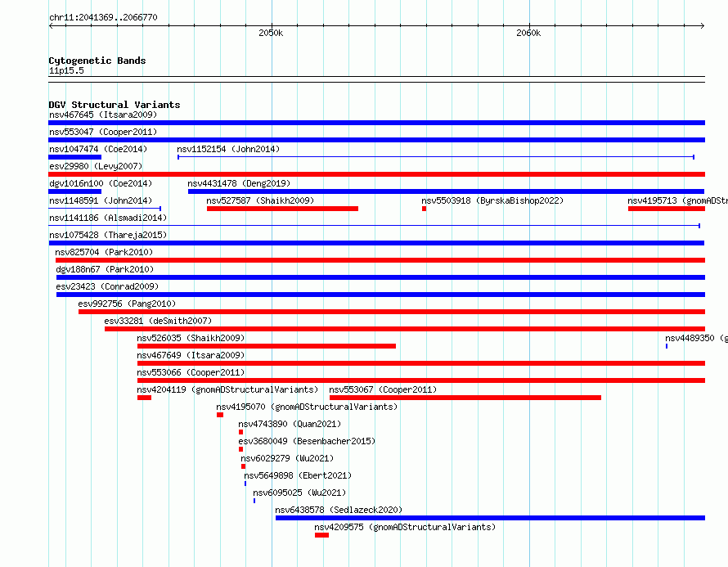This screenshot has width=728, height=567.
Task: Click the small red bar of nsv4209575
Action: tap(321, 535)
